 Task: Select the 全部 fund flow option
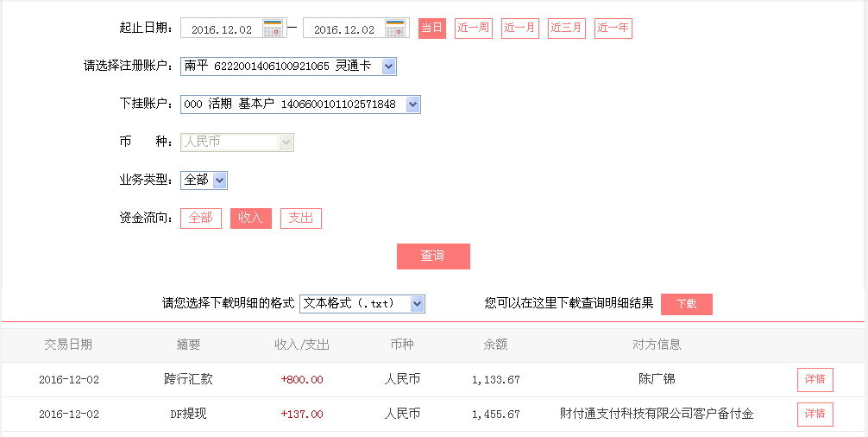point(201,218)
